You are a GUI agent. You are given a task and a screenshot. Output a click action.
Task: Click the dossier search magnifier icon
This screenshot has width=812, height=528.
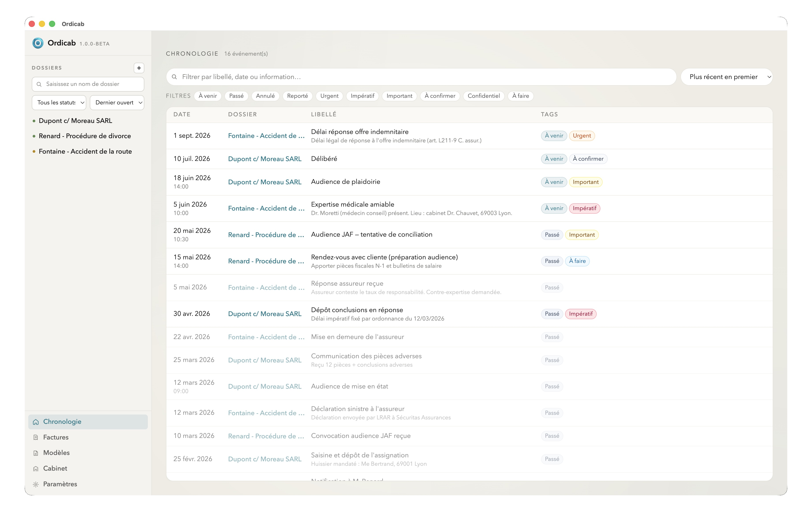[x=39, y=84]
